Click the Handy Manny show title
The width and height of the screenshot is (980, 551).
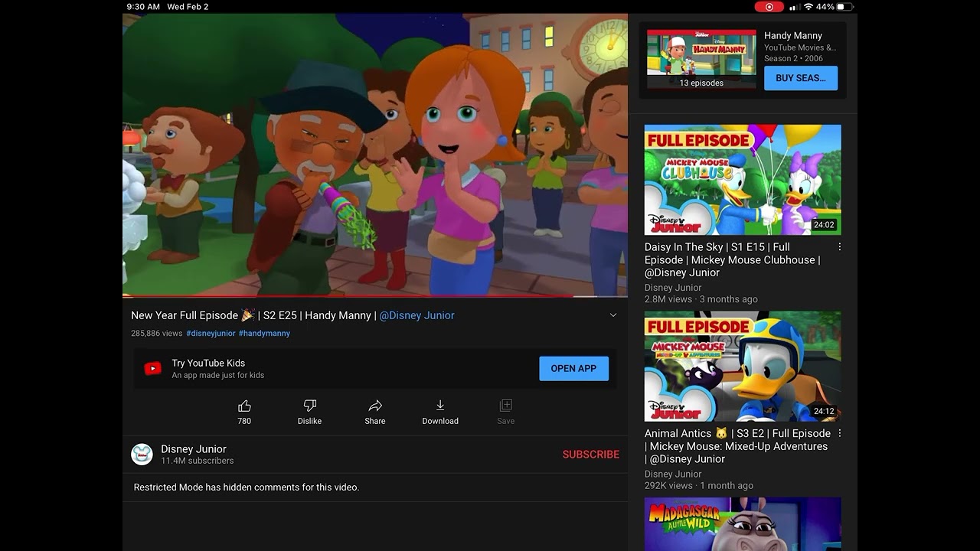(x=793, y=36)
